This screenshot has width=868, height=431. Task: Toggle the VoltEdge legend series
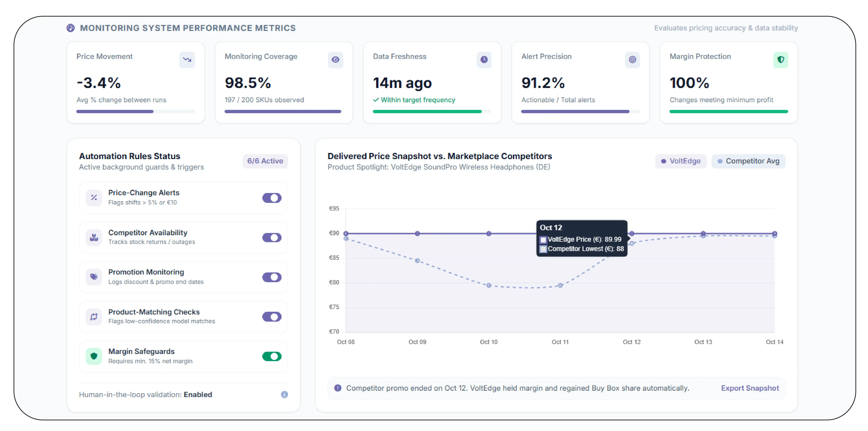681,161
